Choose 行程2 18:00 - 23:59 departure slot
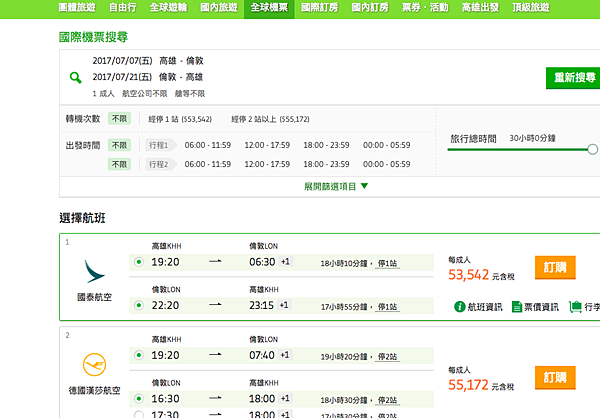The image size is (600, 418). 326,164
